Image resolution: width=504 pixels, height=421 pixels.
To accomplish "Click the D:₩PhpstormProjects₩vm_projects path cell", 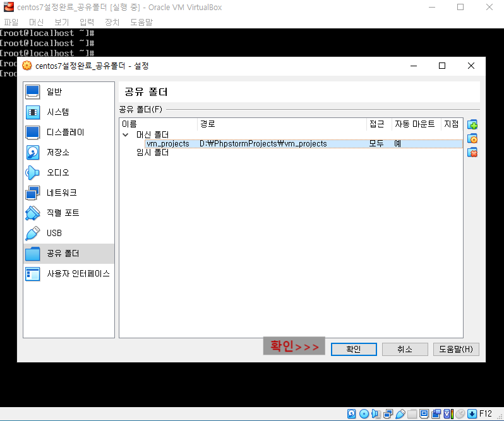I will [x=263, y=143].
